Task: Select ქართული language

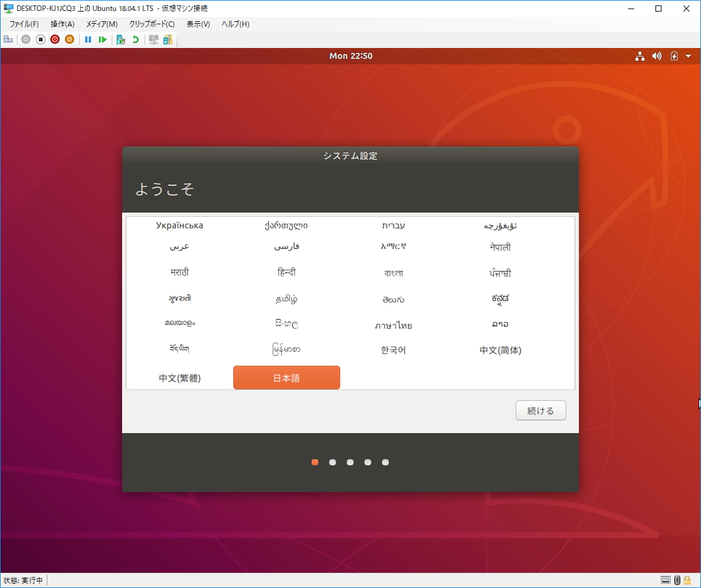Action: coord(286,225)
